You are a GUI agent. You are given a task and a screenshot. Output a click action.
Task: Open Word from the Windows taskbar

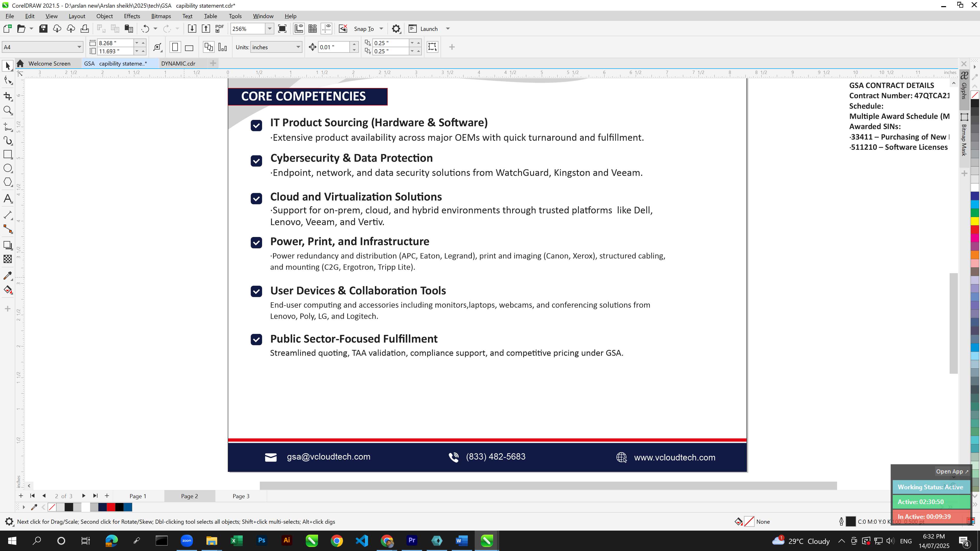[x=461, y=541]
